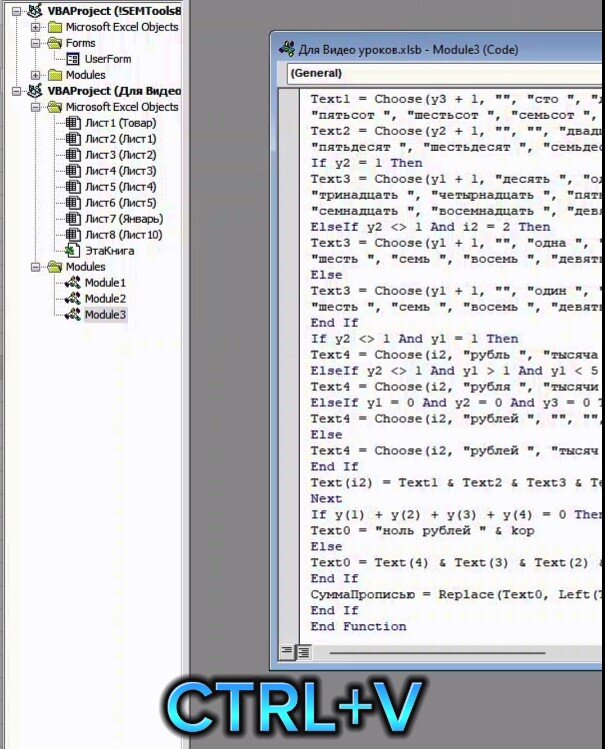Expand the Modules folder under SEMTools8 project
The image size is (605, 749).
tap(35, 75)
